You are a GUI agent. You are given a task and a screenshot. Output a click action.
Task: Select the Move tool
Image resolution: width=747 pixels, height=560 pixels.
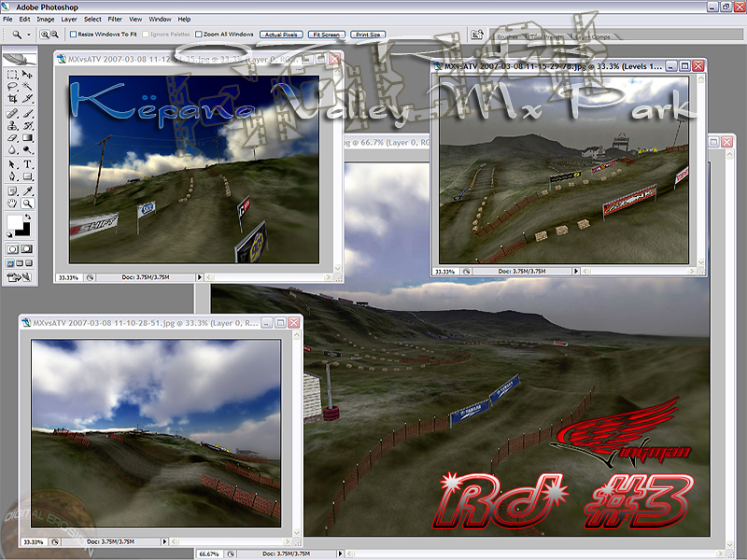pyautogui.click(x=28, y=73)
